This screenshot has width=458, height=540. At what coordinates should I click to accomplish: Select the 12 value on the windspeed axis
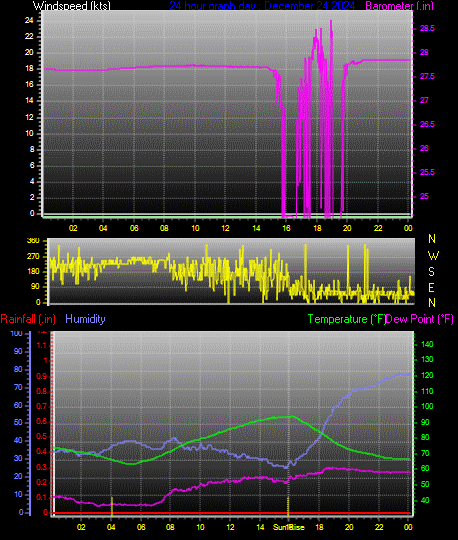tap(29, 117)
